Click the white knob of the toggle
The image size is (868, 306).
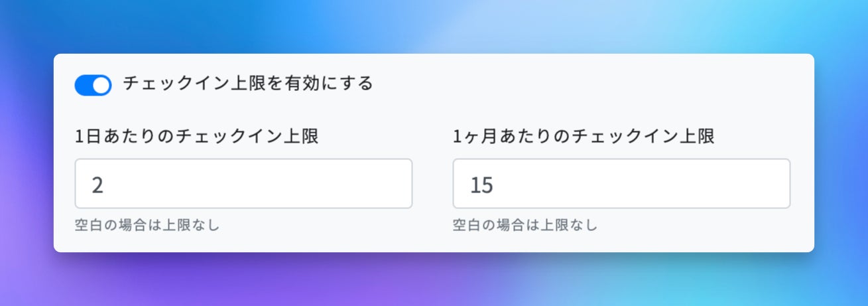point(101,85)
